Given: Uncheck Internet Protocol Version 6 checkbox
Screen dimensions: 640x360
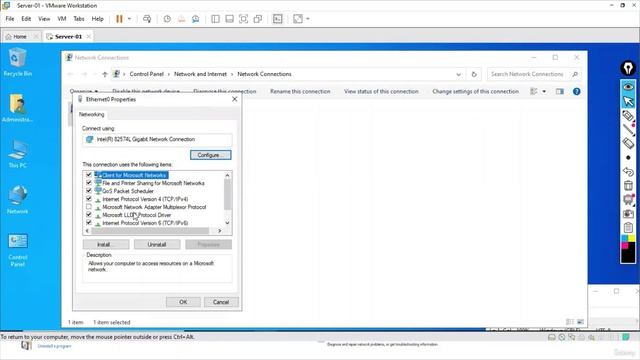Looking at the screenshot, I should 89,222.
